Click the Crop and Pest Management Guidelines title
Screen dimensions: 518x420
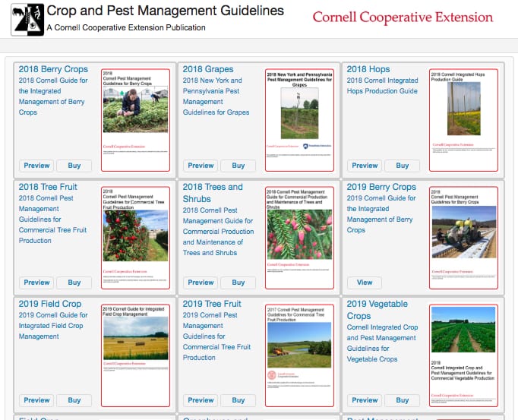[165, 11]
